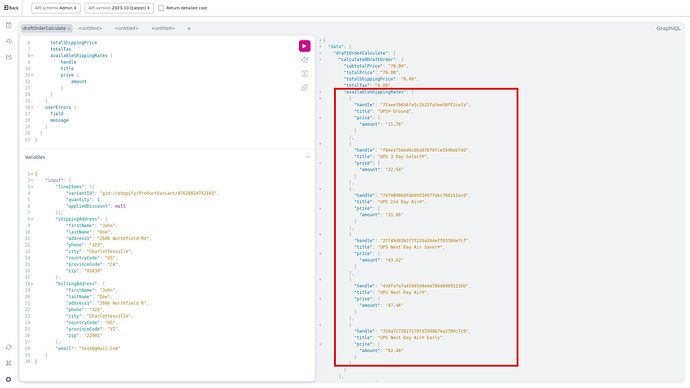
Task: Collapse "calculatedDraftOrder" in the response pane
Action: (320, 59)
